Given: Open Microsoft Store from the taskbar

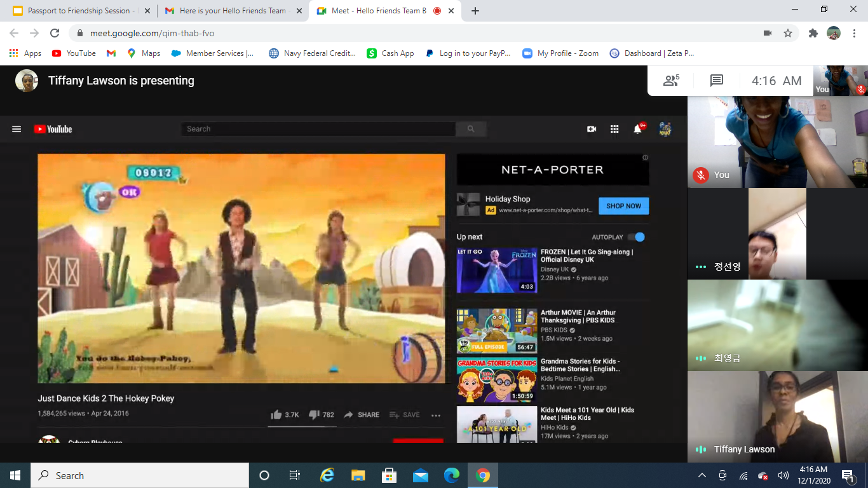Looking at the screenshot, I should point(390,475).
